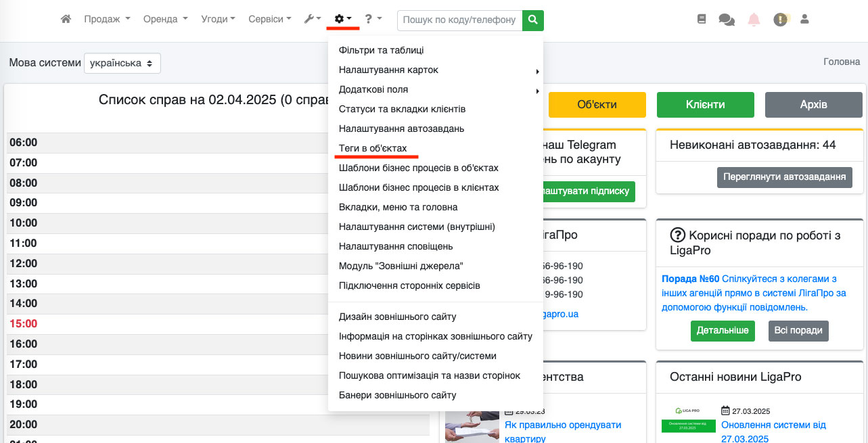Click the green Клієнти button
Viewport: 868px width, 443px height.
point(705,105)
